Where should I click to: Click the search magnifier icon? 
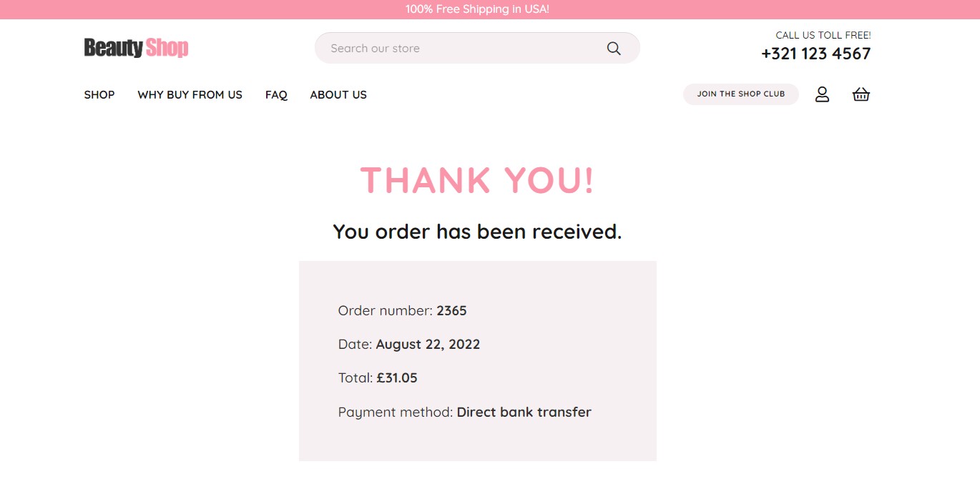point(614,49)
